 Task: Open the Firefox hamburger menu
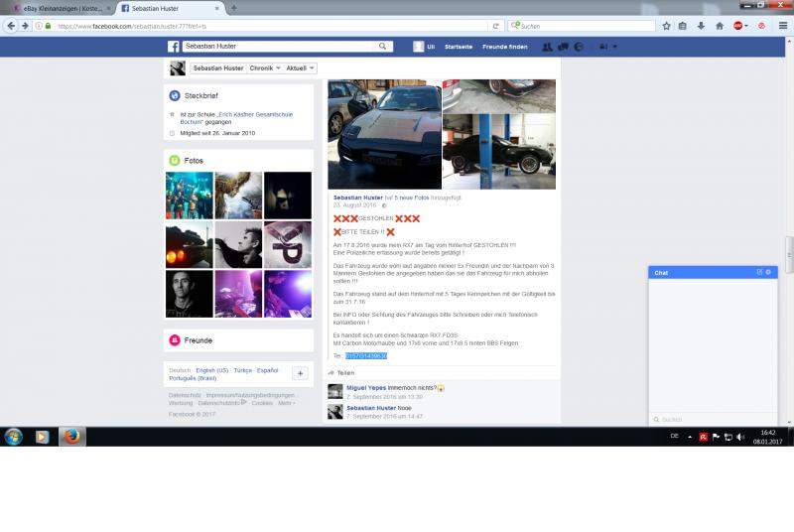(x=782, y=26)
